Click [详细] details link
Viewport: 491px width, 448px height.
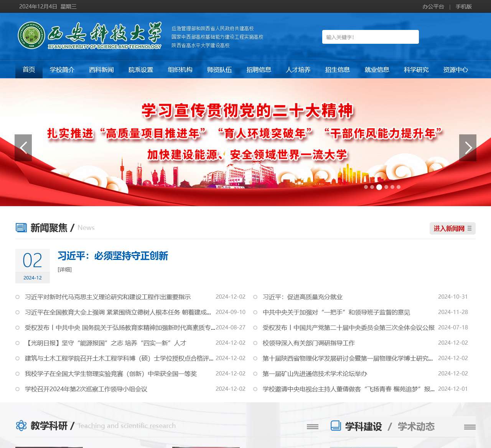pos(65,269)
